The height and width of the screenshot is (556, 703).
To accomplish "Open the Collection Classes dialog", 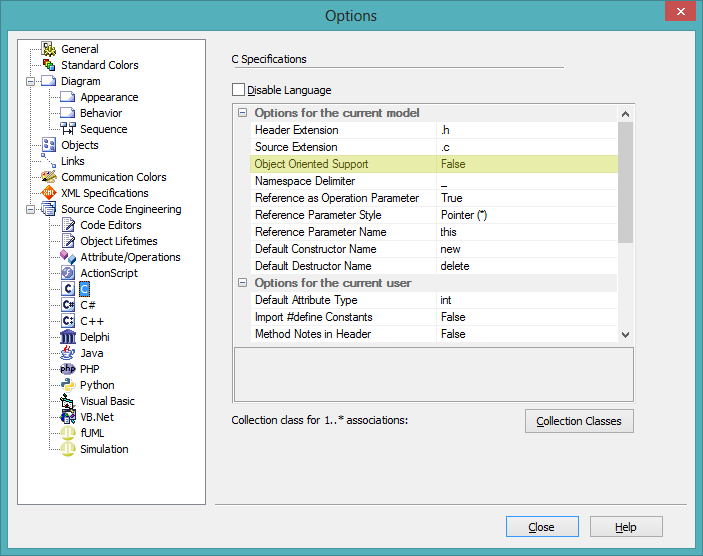I will pos(579,421).
